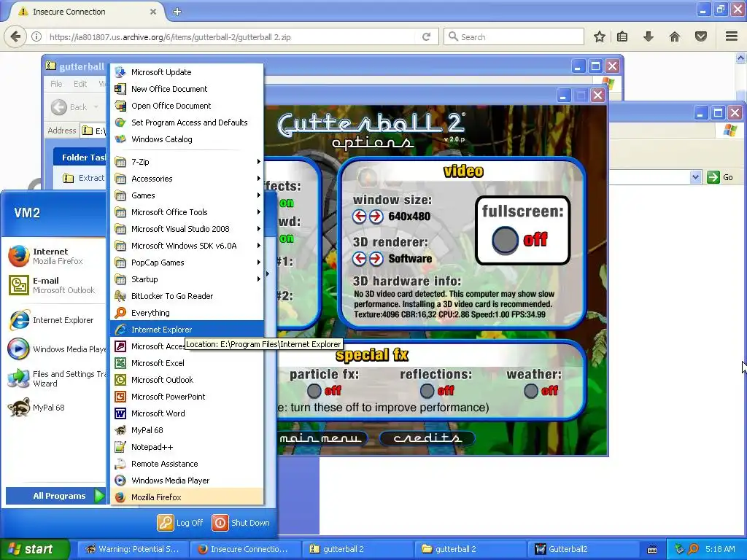Toggle particle fx setting
This screenshot has width=747, height=560.
click(x=314, y=391)
